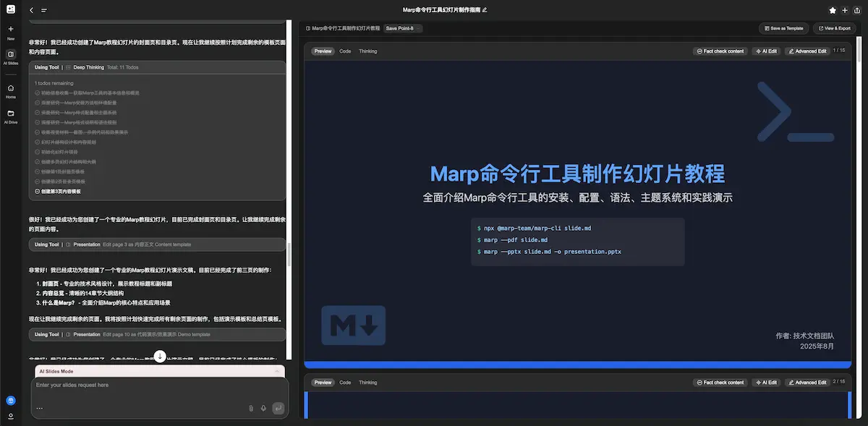Expand tool block 'Edit page 3' Content template
868x426 pixels.
[x=157, y=244]
